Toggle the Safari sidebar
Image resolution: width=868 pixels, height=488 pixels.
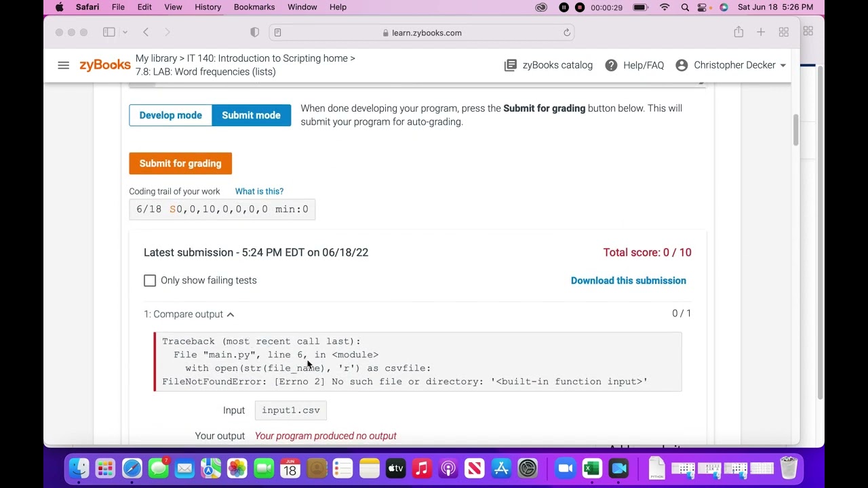(109, 32)
